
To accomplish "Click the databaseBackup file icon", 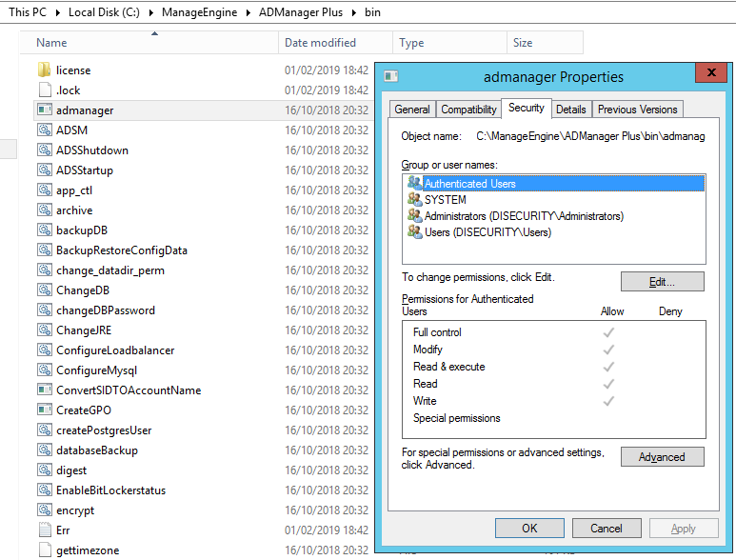I will coord(45,450).
